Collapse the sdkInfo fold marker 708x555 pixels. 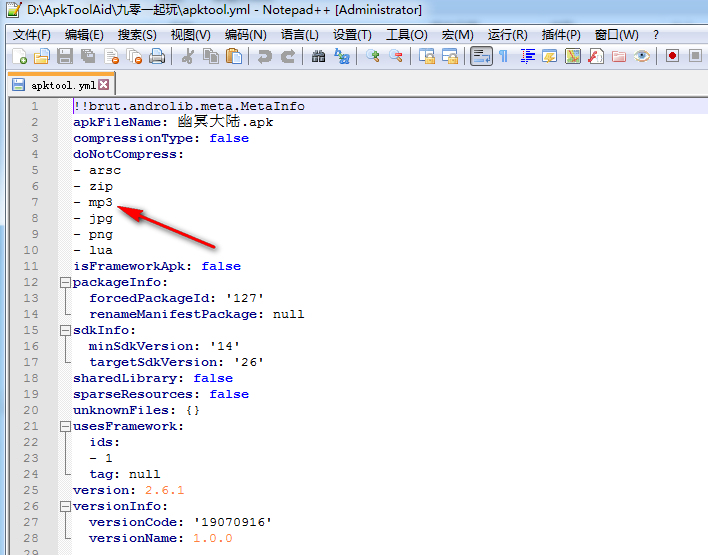click(x=65, y=331)
